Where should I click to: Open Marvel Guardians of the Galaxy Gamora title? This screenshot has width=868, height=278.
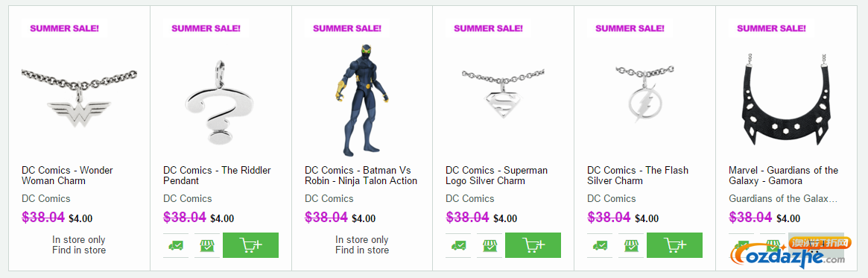coord(783,176)
